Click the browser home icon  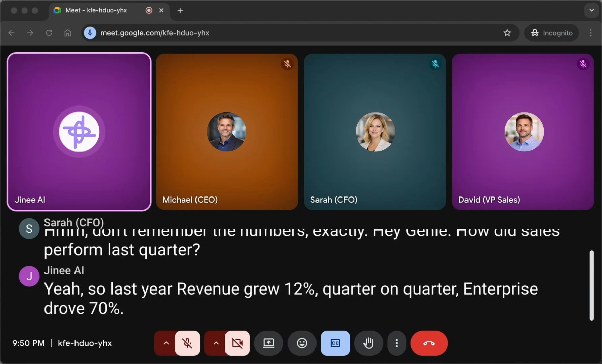[x=67, y=33]
